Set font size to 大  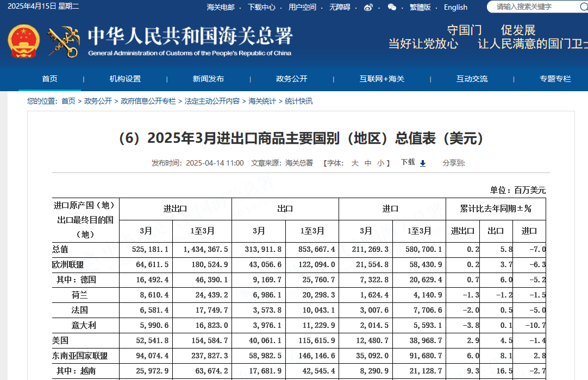pos(355,163)
